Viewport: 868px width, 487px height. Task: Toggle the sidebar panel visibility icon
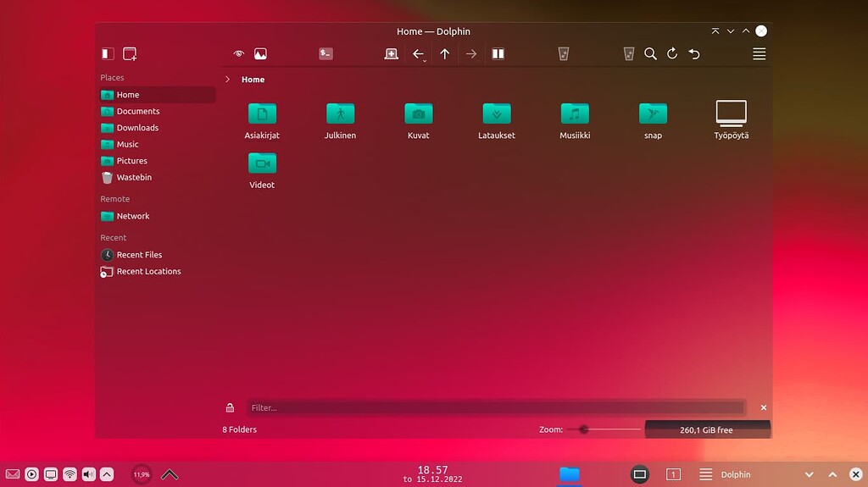click(x=108, y=54)
